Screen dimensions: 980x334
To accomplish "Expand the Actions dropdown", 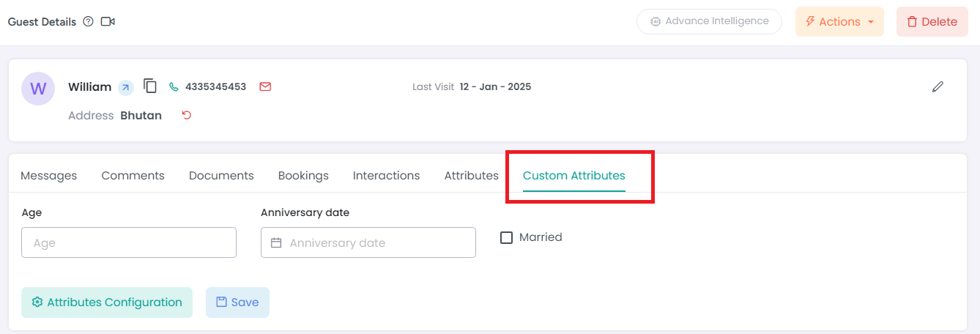I will pos(839,22).
